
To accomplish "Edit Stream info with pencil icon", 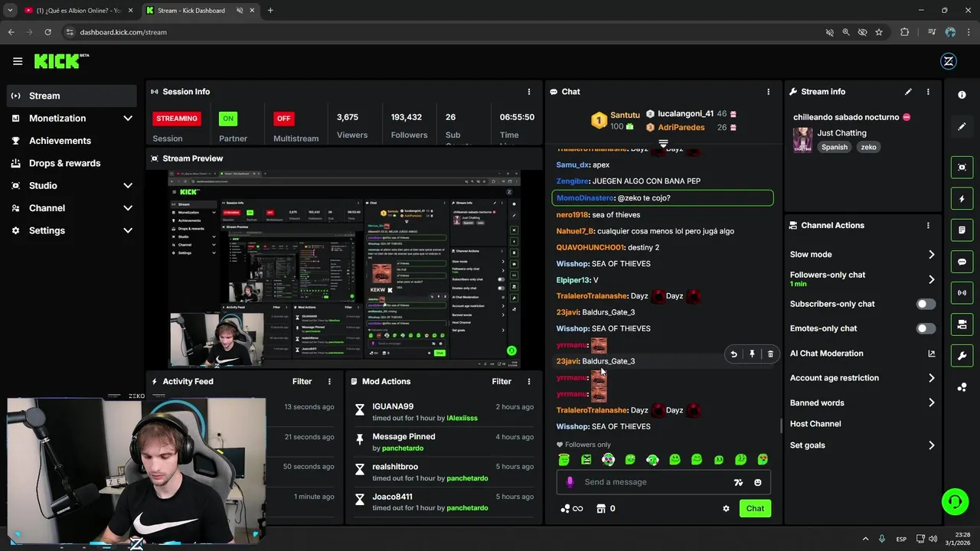I will coord(908,92).
